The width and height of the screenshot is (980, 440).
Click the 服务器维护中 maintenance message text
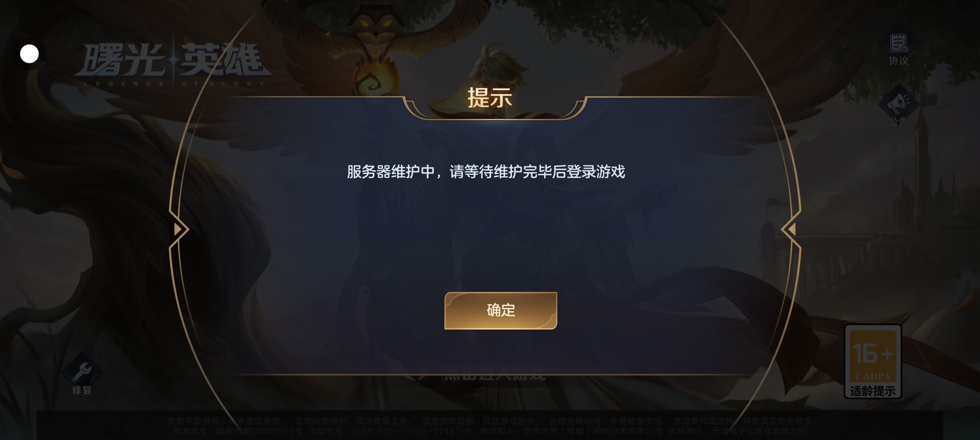[486, 172]
